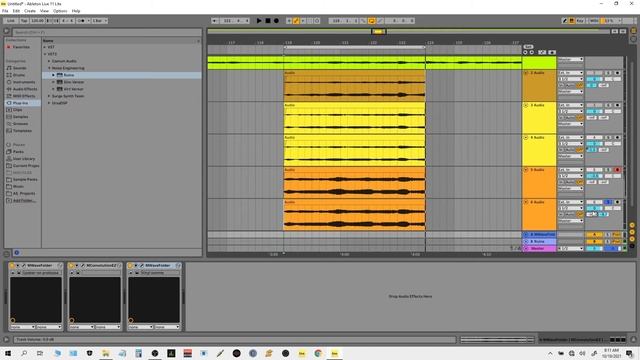Screen dimensions: 640x360
Task: Open the Edit menu
Action: click(x=16, y=11)
